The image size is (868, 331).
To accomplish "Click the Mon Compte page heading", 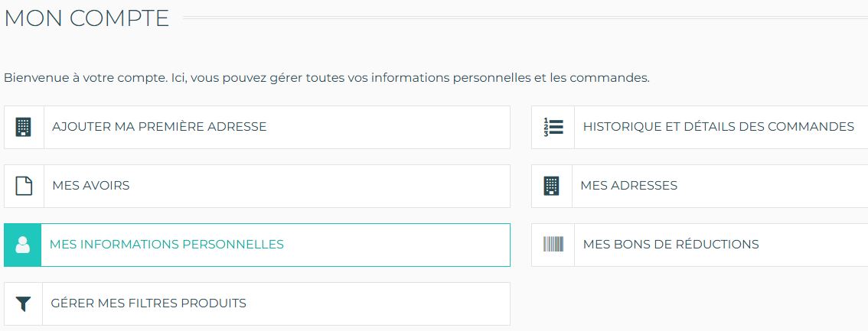I will click(x=86, y=18).
